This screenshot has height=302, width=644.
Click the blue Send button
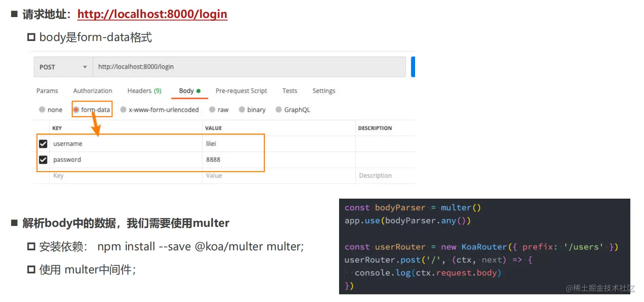[x=413, y=67]
